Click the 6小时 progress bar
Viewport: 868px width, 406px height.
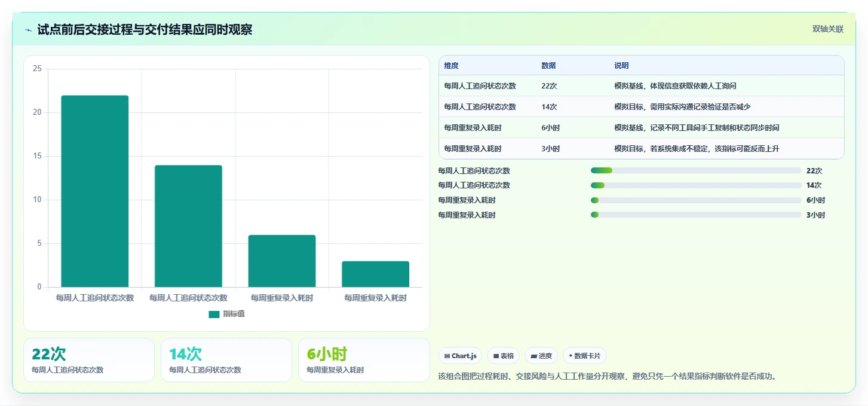point(696,200)
